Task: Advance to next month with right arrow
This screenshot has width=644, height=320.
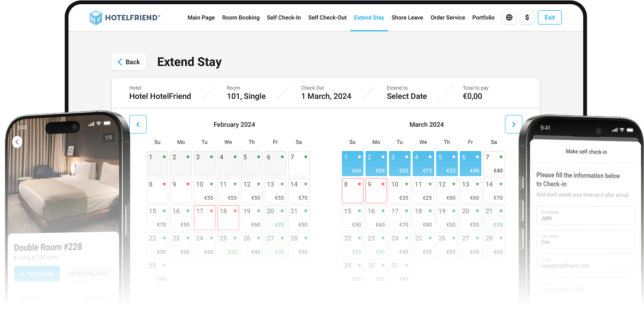Action: pyautogui.click(x=514, y=124)
